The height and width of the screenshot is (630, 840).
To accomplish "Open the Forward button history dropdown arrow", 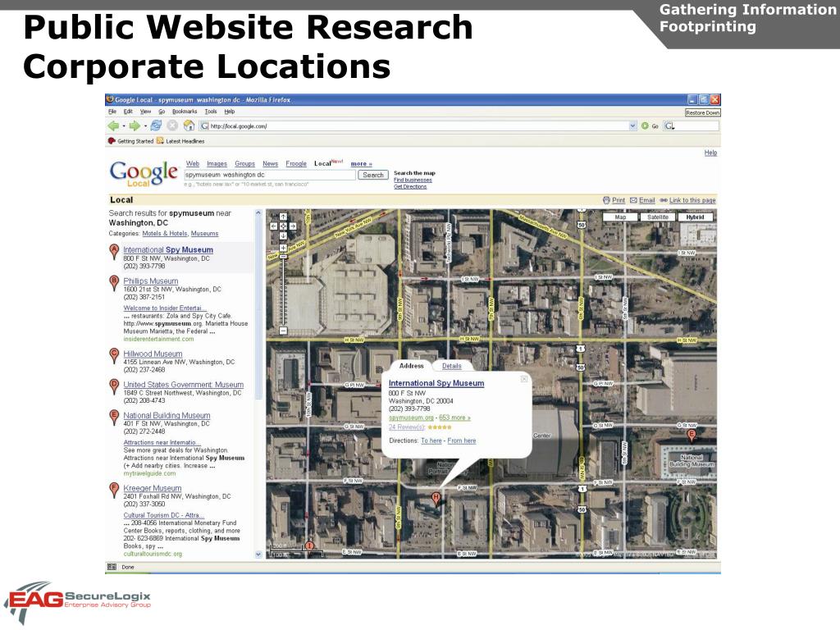I will pyautogui.click(x=145, y=126).
